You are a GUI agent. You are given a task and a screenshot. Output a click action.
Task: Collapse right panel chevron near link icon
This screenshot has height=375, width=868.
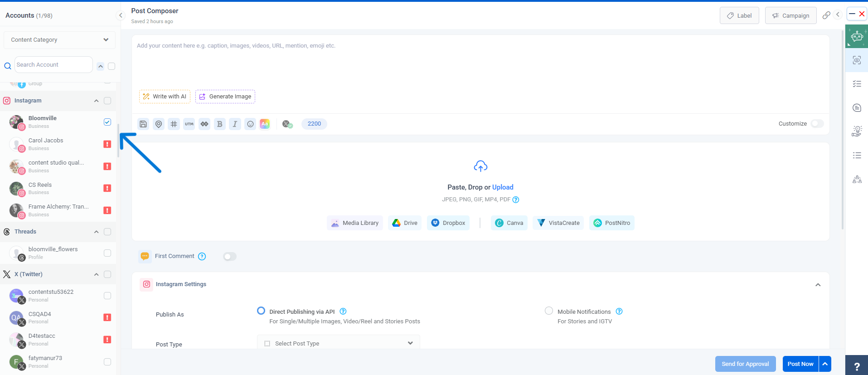[x=838, y=15]
